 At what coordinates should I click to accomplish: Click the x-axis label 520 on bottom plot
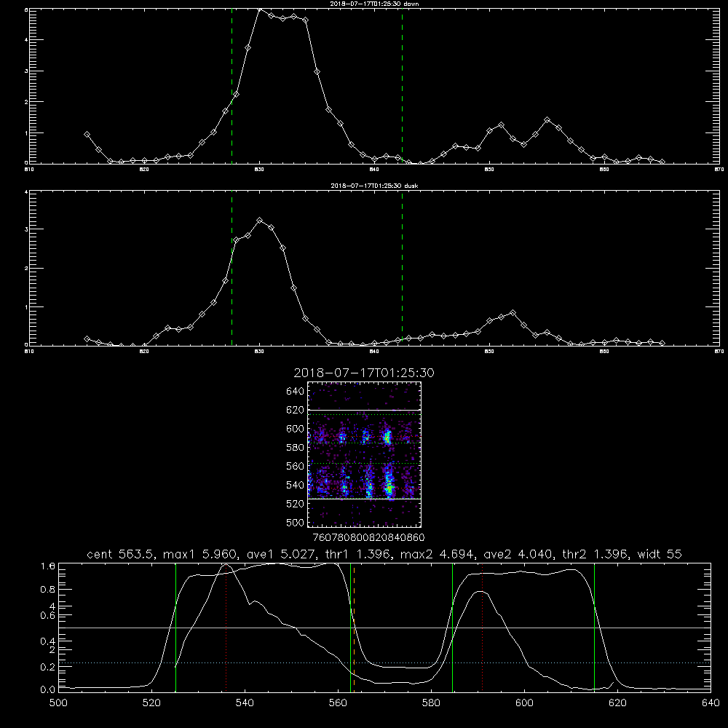click(152, 703)
